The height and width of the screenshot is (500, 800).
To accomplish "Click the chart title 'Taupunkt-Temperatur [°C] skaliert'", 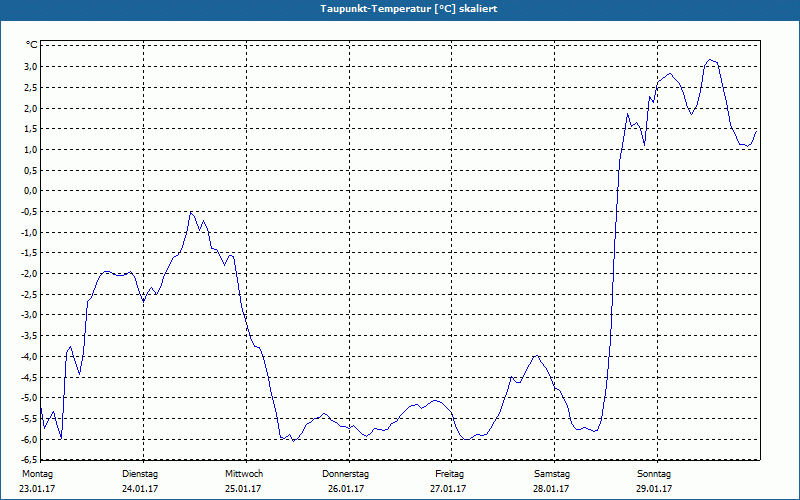I will point(409,9).
